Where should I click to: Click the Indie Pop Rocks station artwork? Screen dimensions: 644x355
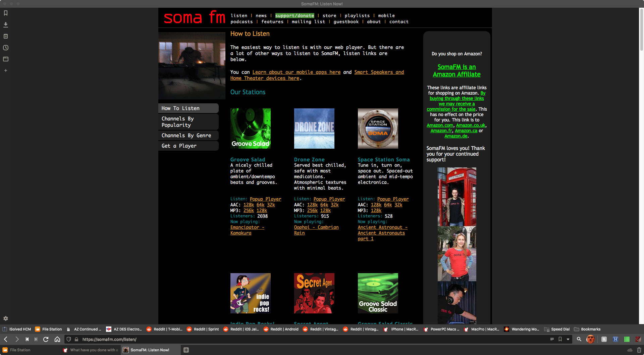(251, 293)
